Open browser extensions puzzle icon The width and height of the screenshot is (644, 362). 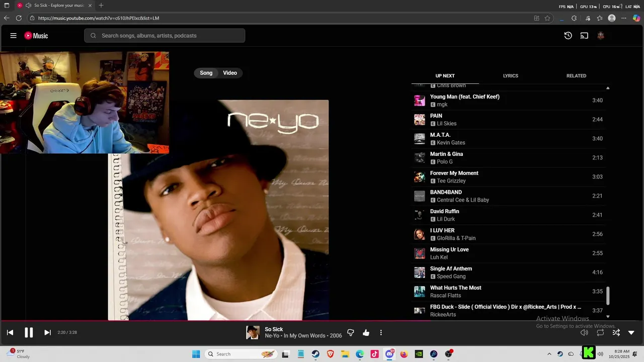pos(574,18)
